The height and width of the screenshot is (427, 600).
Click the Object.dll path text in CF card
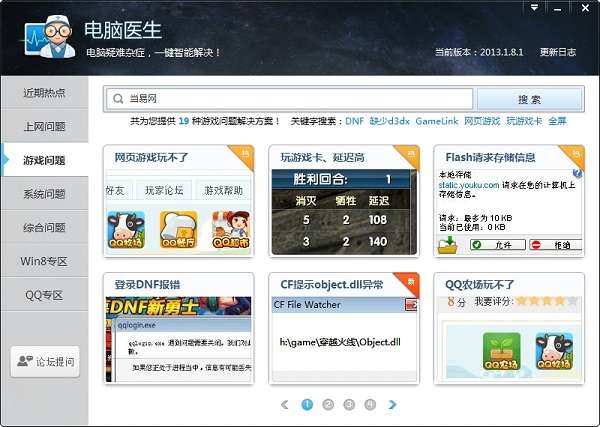(340, 342)
